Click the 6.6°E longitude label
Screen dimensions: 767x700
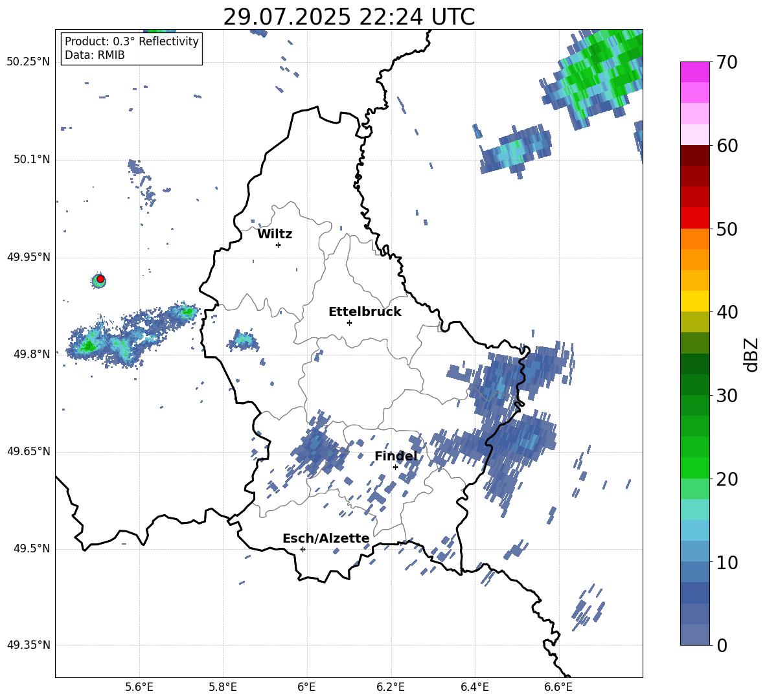558,687
